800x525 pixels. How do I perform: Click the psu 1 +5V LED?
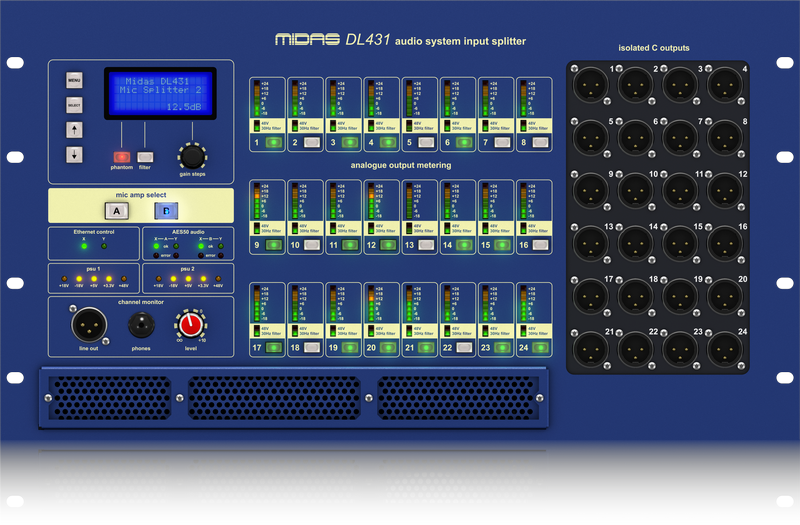94,279
